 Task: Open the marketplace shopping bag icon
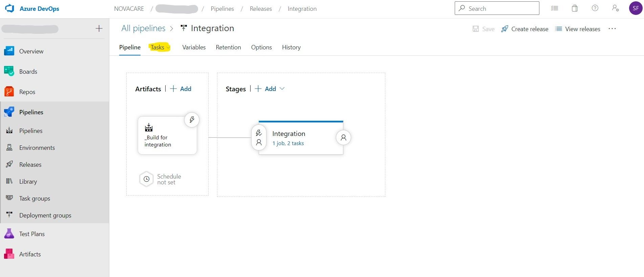(575, 8)
